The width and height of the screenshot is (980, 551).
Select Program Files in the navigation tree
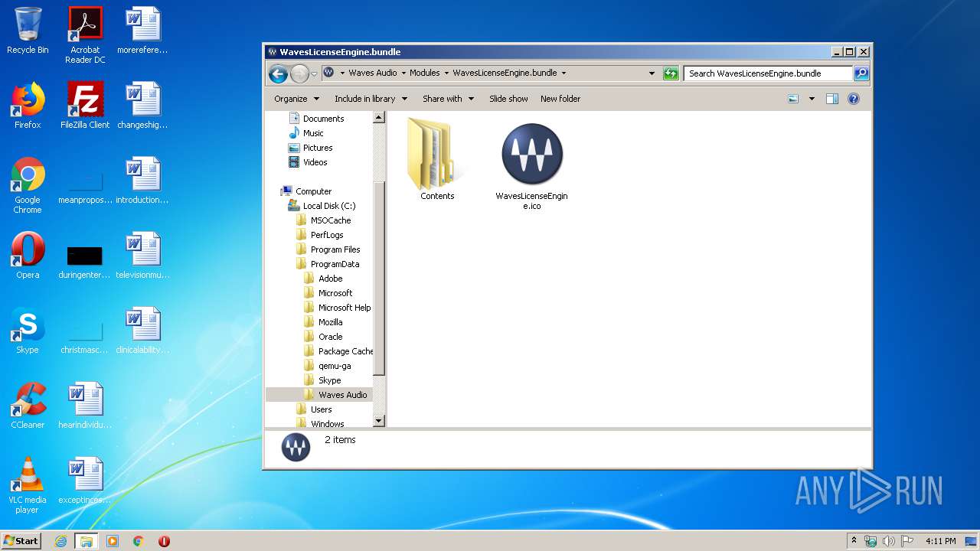point(335,249)
